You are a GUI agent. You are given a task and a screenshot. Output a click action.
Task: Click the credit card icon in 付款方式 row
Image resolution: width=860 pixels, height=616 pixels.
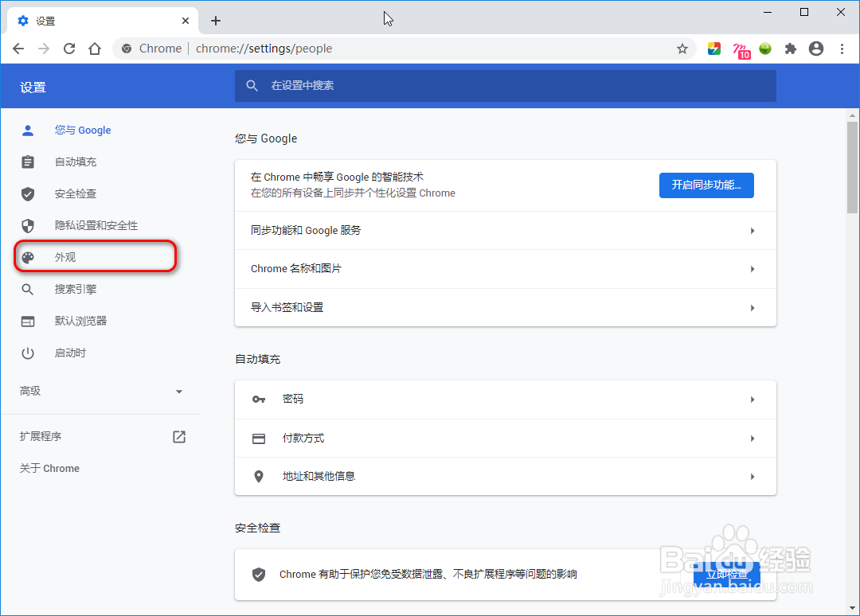tap(259, 439)
